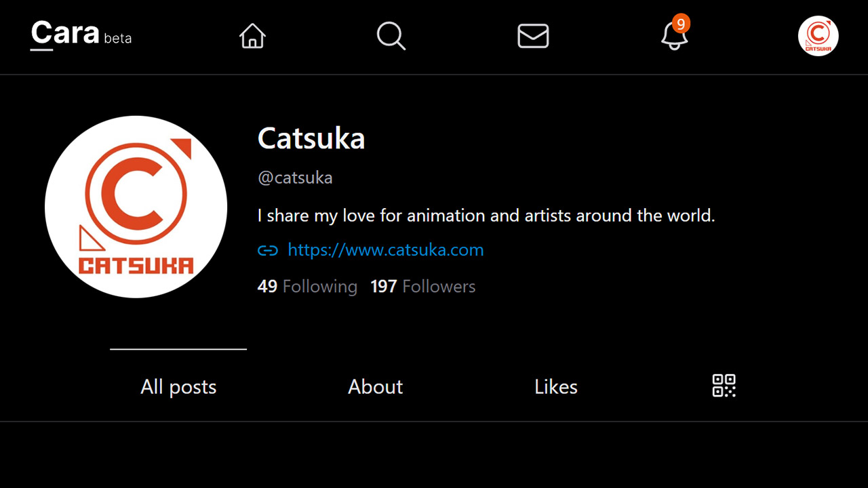View the 197 Followers list
The height and width of the screenshot is (488, 868).
click(423, 287)
